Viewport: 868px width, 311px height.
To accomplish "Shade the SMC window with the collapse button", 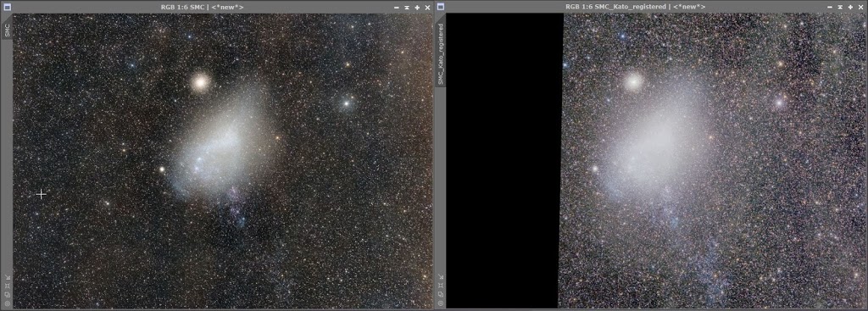I will pyautogui.click(x=407, y=8).
